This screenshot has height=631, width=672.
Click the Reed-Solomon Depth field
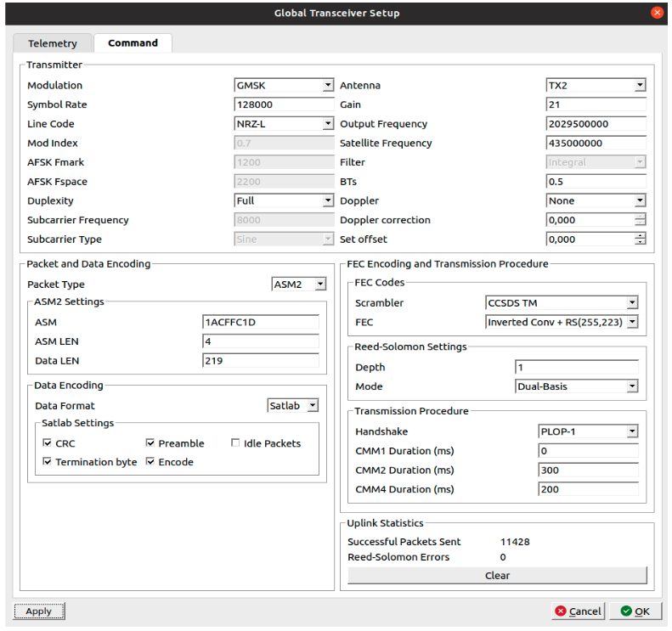tap(577, 367)
